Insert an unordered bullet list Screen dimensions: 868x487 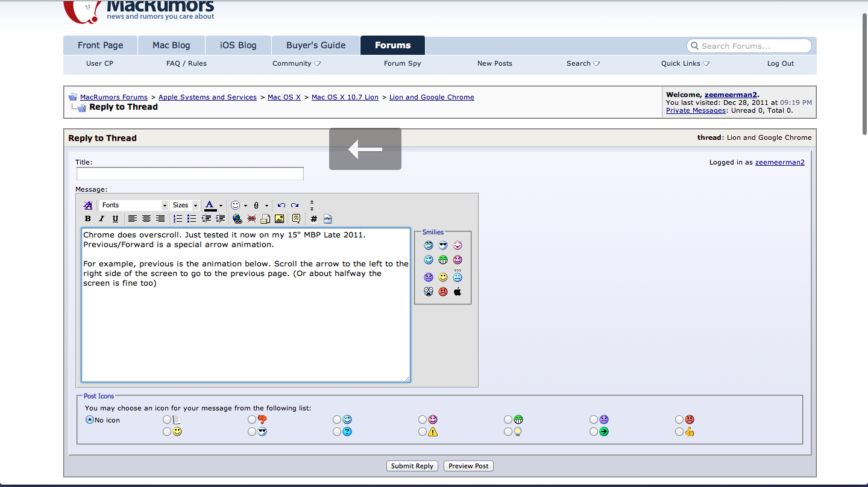192,219
